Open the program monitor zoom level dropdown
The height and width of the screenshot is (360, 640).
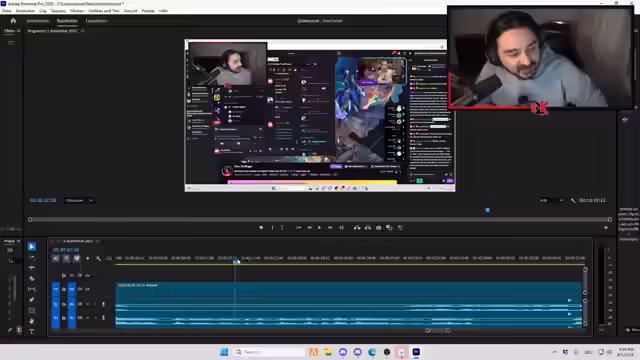79,200
